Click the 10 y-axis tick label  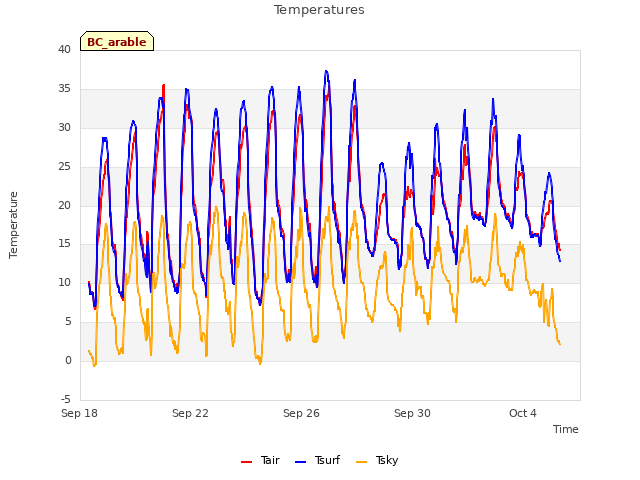click(64, 282)
